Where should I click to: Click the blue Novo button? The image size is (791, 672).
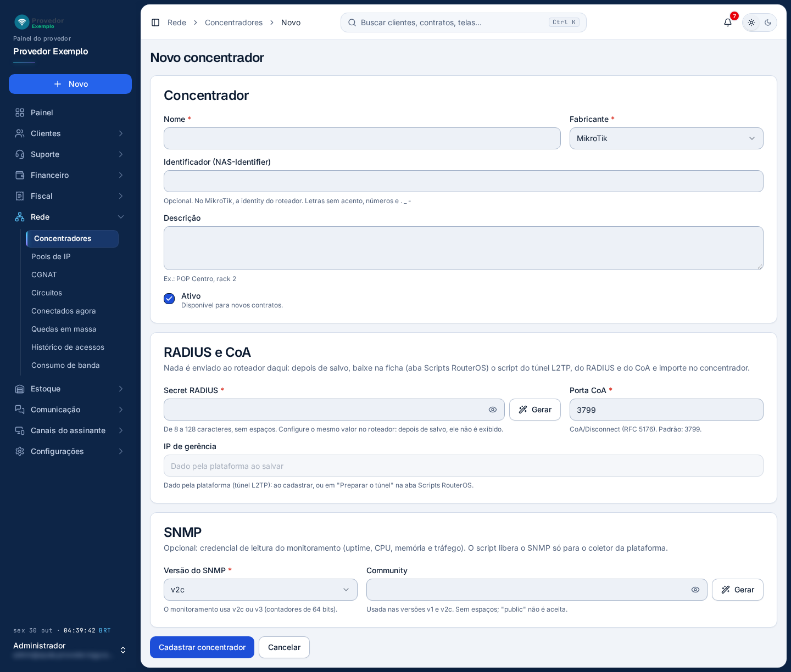[70, 84]
